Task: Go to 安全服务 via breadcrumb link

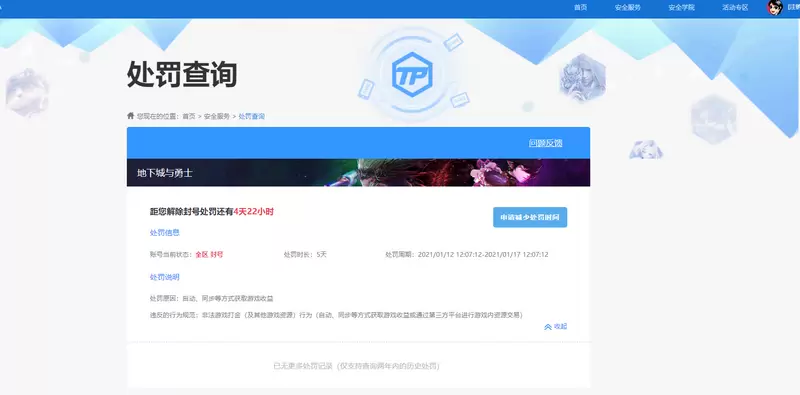Action: pyautogui.click(x=217, y=116)
